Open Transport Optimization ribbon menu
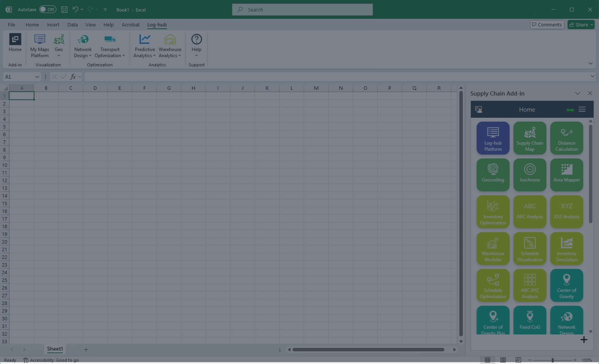This screenshot has width=599, height=364. click(110, 46)
